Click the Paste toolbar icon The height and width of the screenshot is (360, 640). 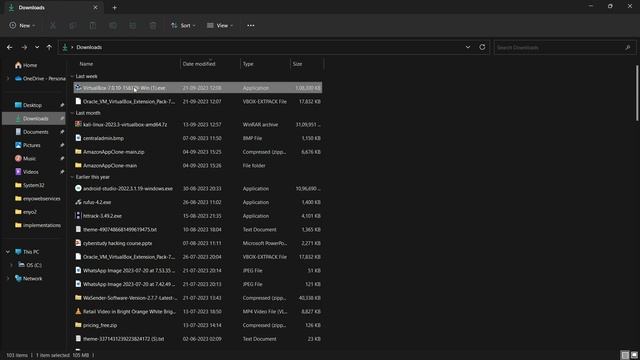93,26
